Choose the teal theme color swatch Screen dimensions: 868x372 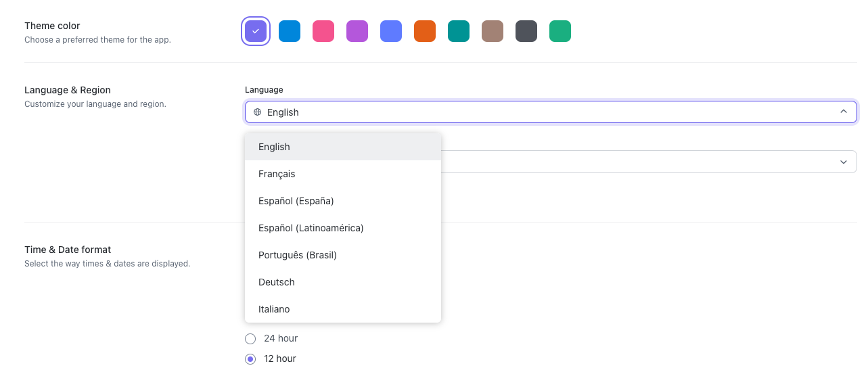point(459,31)
